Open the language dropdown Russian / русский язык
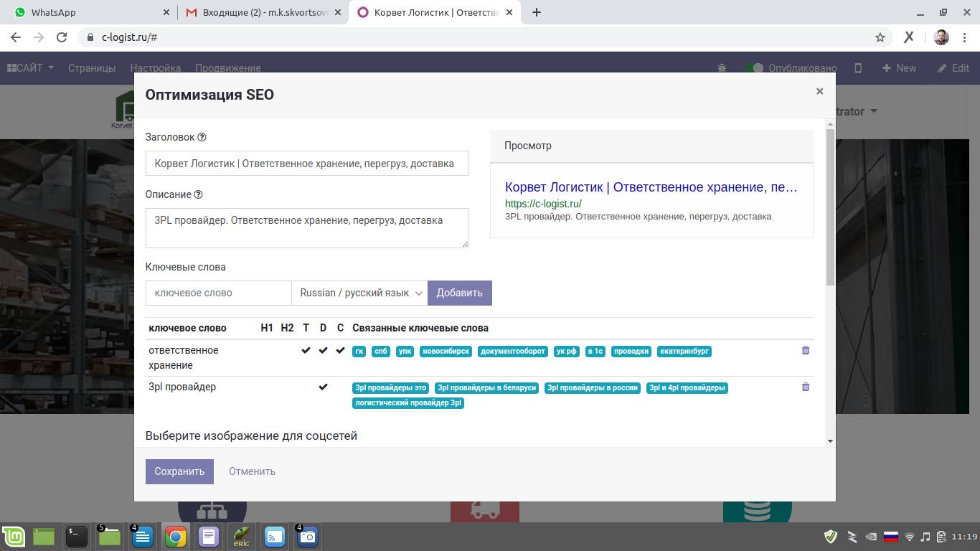The image size is (980, 551). (x=359, y=293)
